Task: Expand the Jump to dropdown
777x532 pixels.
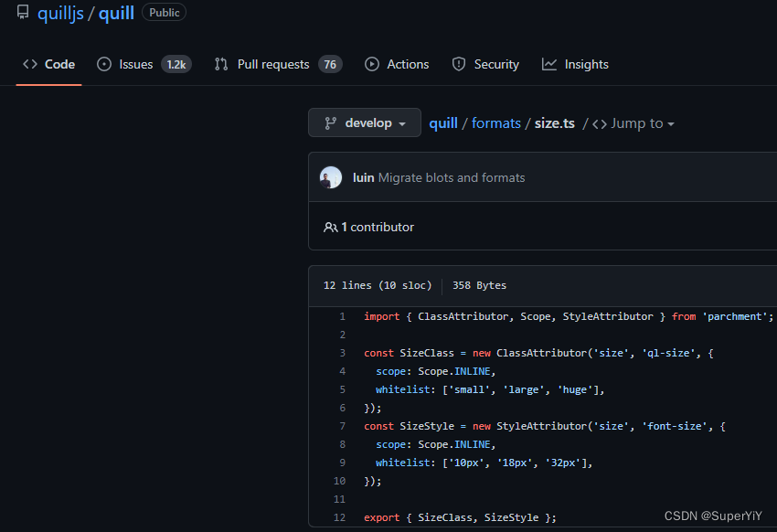Action: (x=643, y=123)
